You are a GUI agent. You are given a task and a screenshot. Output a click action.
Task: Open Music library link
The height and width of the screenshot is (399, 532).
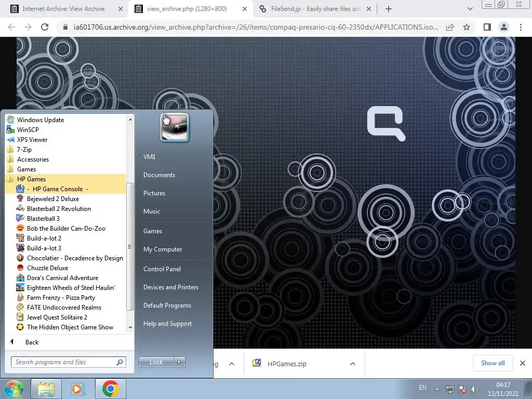[151, 211]
